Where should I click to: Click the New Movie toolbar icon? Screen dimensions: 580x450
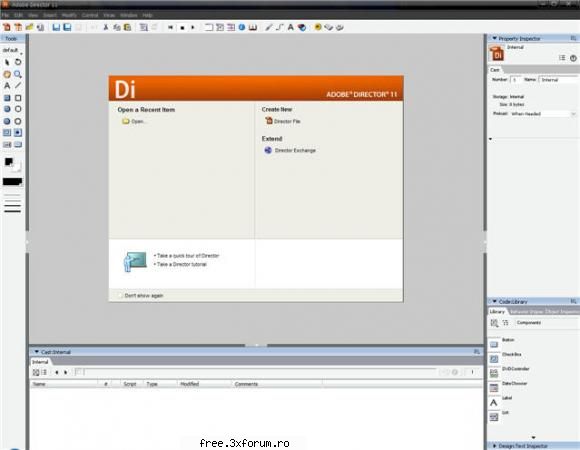coord(7,27)
